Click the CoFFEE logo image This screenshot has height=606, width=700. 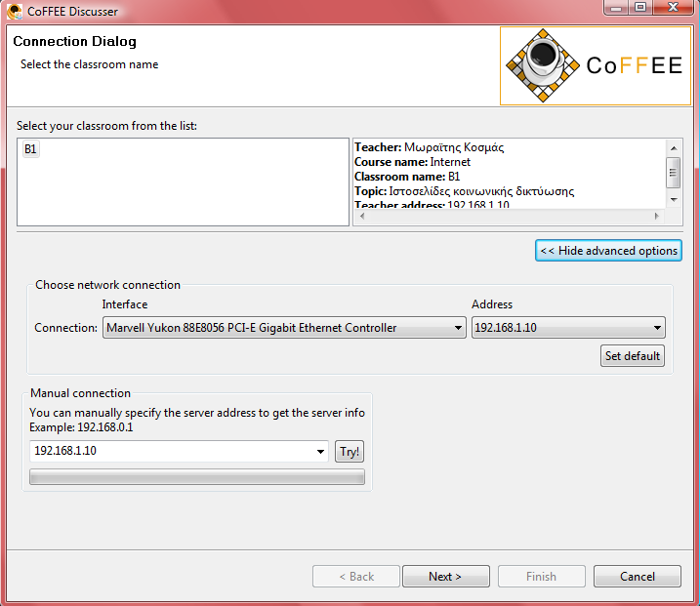click(x=596, y=66)
